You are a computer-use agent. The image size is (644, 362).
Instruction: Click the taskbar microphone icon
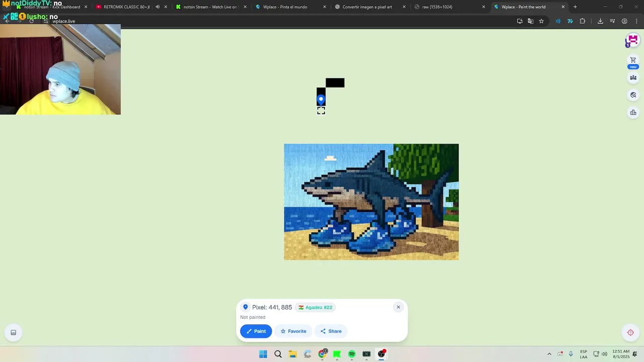(x=571, y=354)
